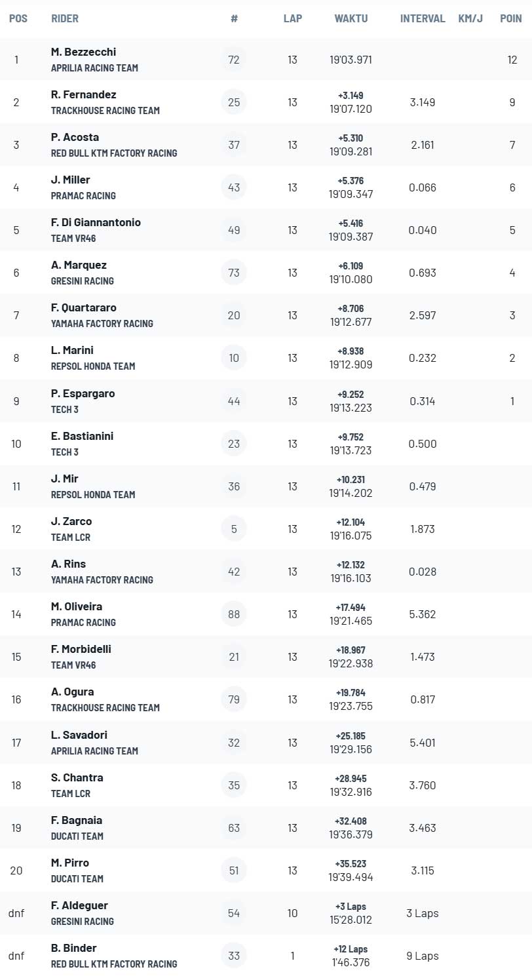
Task: Open E. Bastianini's rider name
Action: pos(82,436)
